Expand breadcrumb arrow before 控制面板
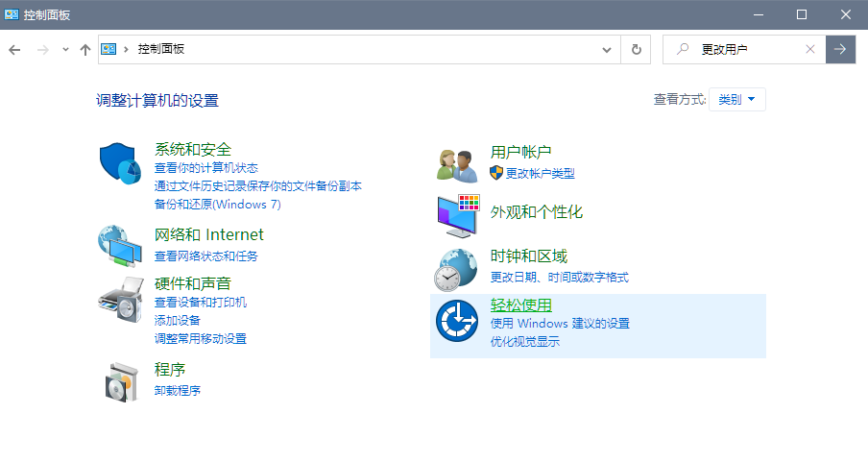The width and height of the screenshot is (868, 463). point(127,49)
